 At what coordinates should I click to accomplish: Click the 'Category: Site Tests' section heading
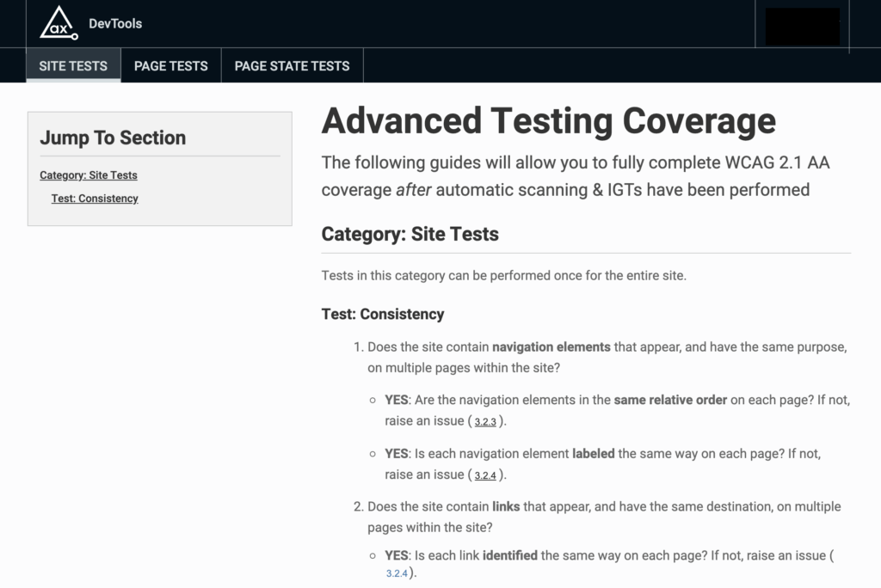(x=409, y=234)
